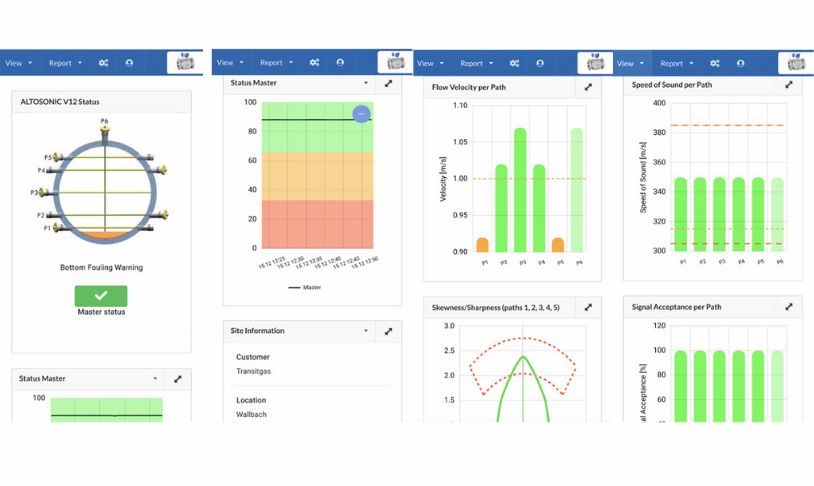Open user account icon above Speed of Sound
814x486 pixels.
[740, 63]
